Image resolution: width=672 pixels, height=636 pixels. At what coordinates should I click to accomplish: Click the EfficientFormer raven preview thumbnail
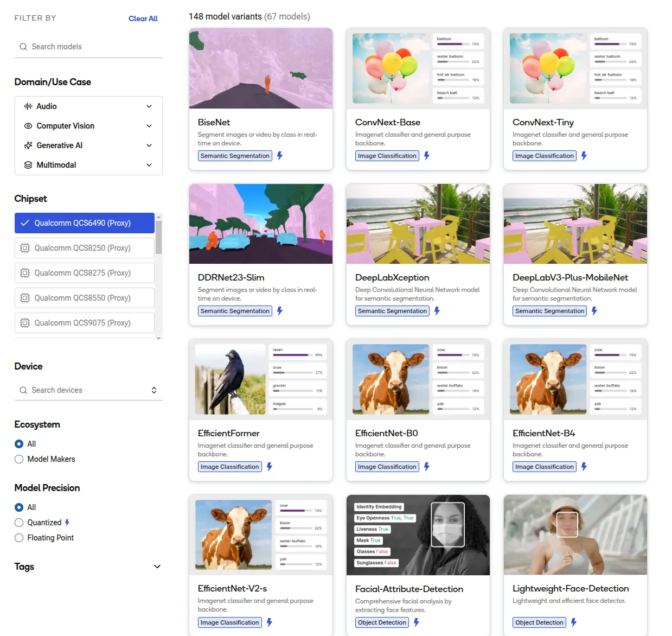pyautogui.click(x=261, y=379)
